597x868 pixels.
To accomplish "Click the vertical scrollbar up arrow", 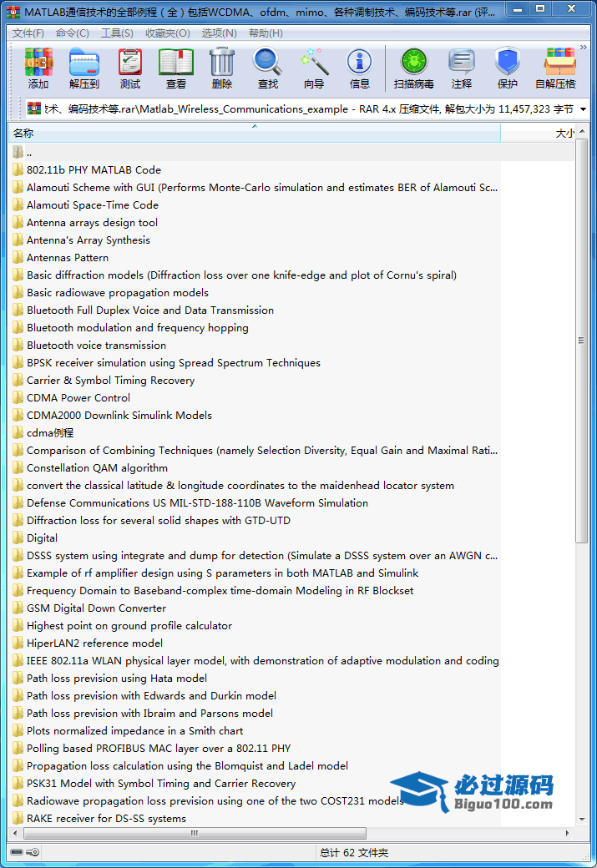I will click(581, 132).
